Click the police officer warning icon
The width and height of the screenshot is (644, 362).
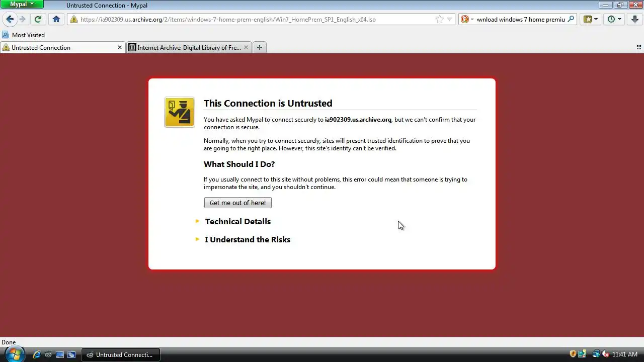[x=180, y=112]
